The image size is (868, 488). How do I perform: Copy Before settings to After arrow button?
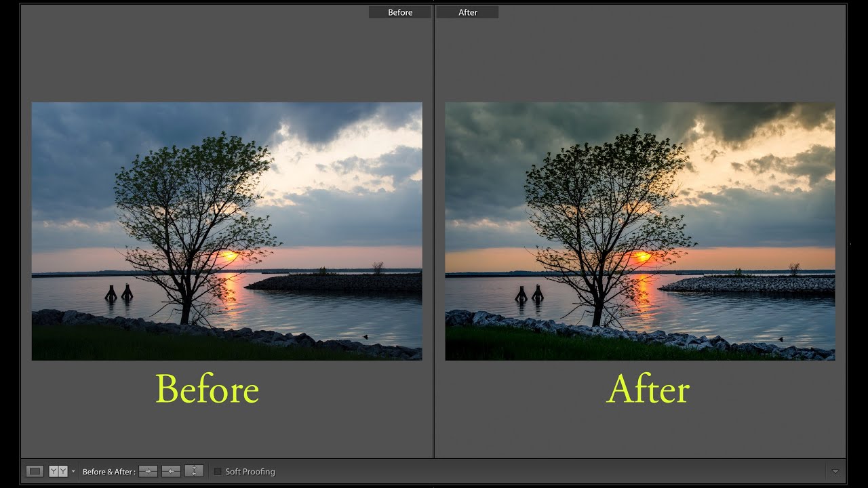tap(148, 471)
